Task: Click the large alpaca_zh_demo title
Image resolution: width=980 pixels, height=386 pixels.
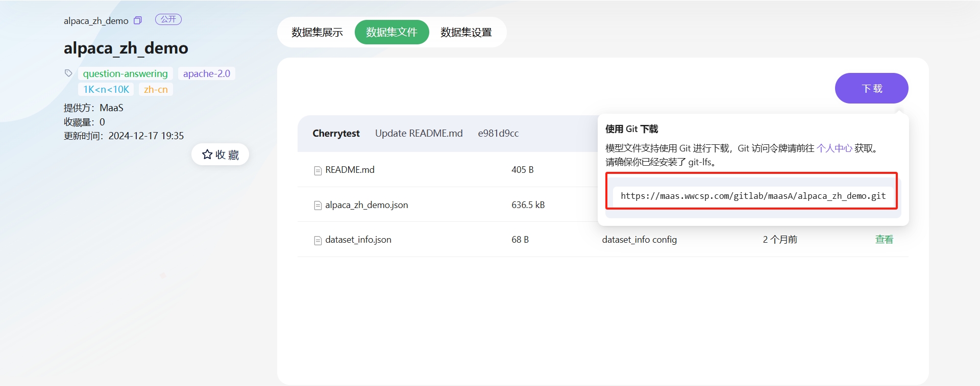Action: pos(126,48)
